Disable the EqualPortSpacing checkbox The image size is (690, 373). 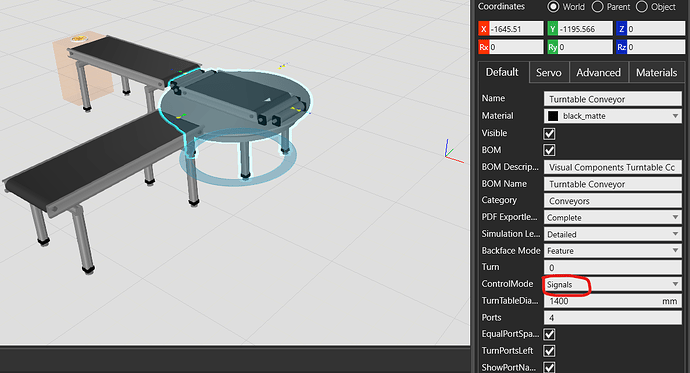point(549,334)
